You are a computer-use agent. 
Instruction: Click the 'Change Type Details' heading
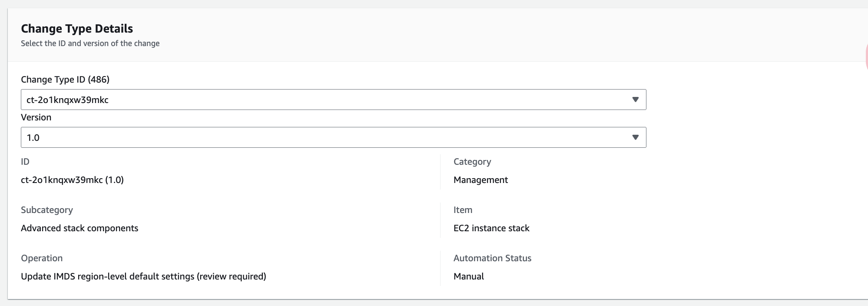(x=77, y=29)
